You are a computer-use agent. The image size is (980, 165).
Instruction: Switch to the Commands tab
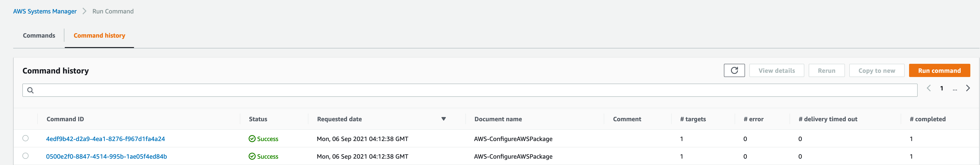[x=39, y=35]
